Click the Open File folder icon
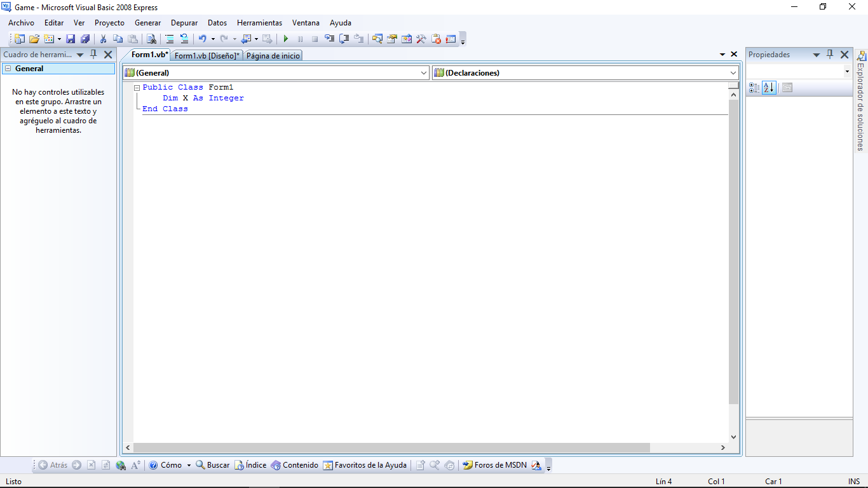Viewport: 868px width, 488px height. point(34,39)
